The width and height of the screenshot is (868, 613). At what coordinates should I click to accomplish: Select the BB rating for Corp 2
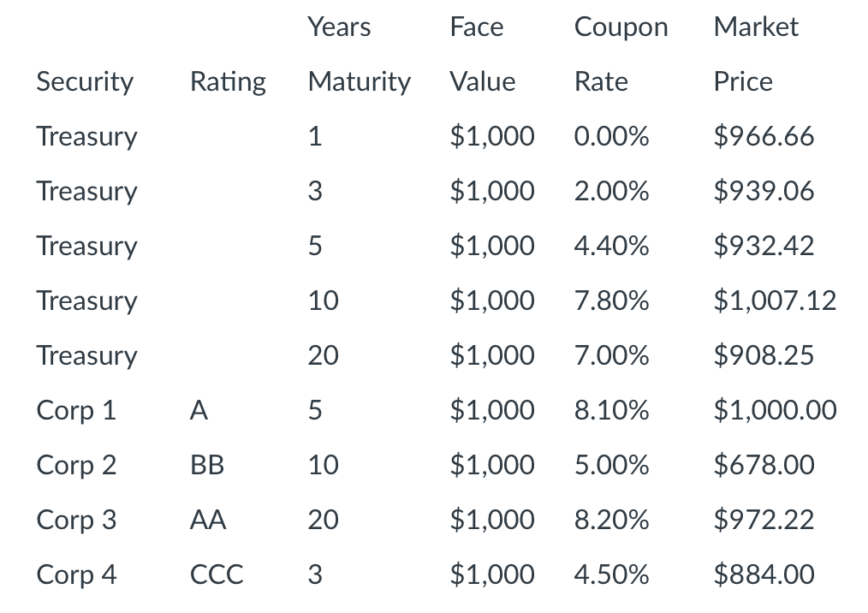207,465
